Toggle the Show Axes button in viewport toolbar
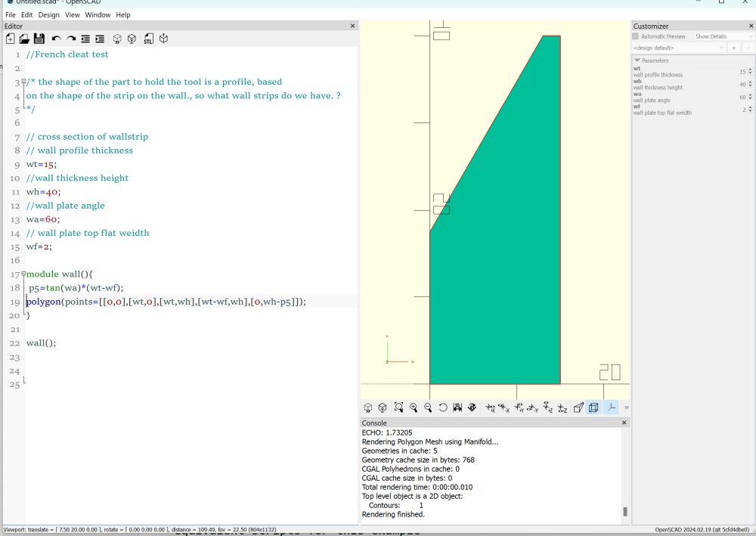 tap(610, 407)
